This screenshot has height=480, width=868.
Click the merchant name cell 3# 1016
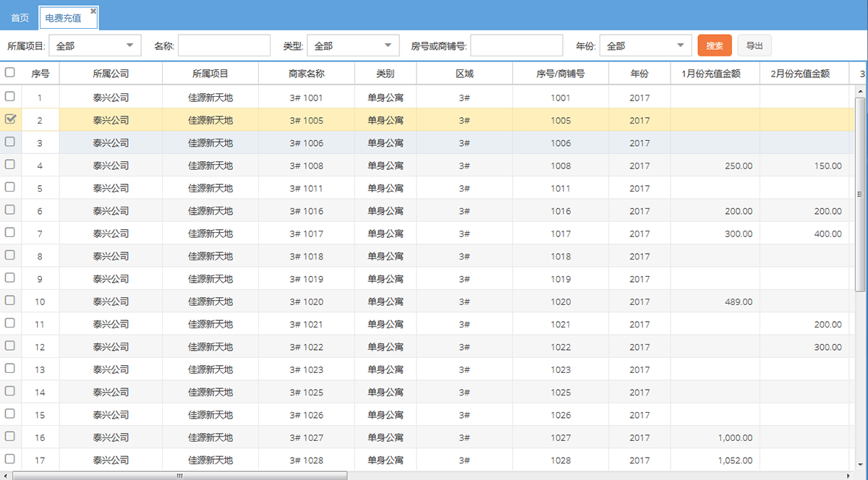click(x=307, y=211)
